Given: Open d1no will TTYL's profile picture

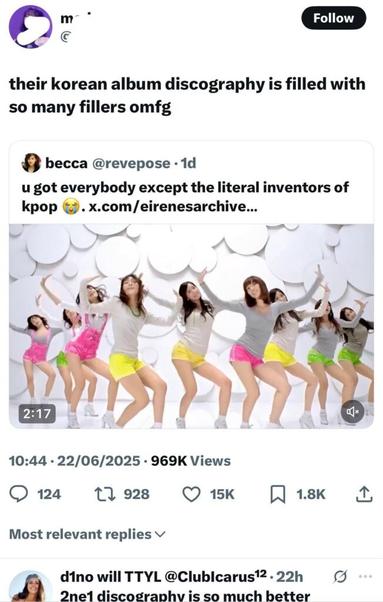Looking at the screenshot, I should 30,586.
